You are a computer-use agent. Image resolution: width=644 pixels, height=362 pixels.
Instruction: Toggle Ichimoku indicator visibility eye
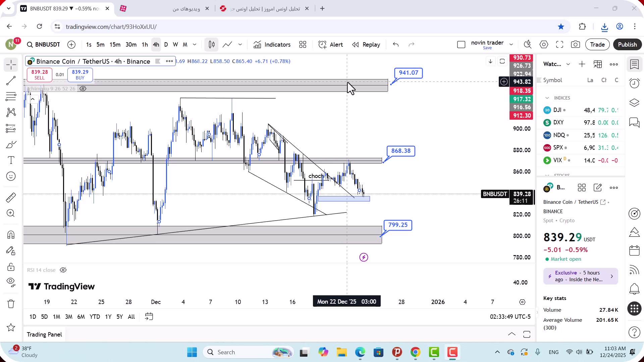(x=83, y=89)
